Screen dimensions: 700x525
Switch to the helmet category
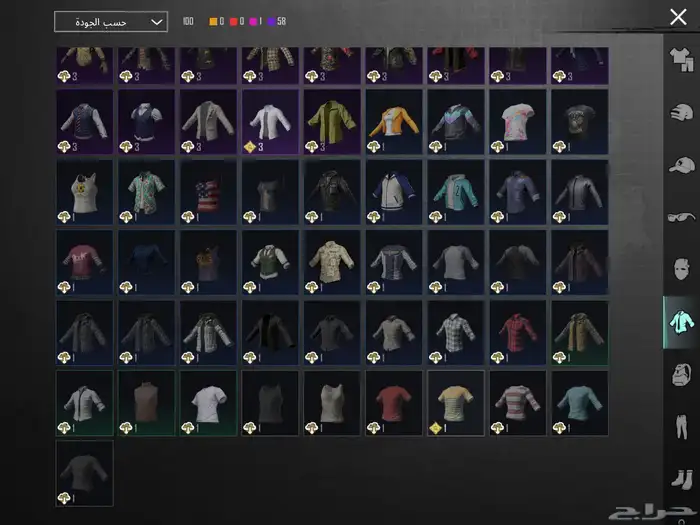681,113
